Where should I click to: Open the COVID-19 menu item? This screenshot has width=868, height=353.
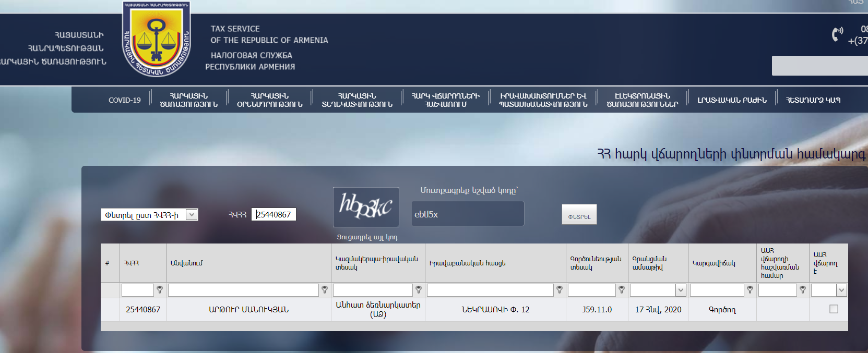click(x=124, y=100)
